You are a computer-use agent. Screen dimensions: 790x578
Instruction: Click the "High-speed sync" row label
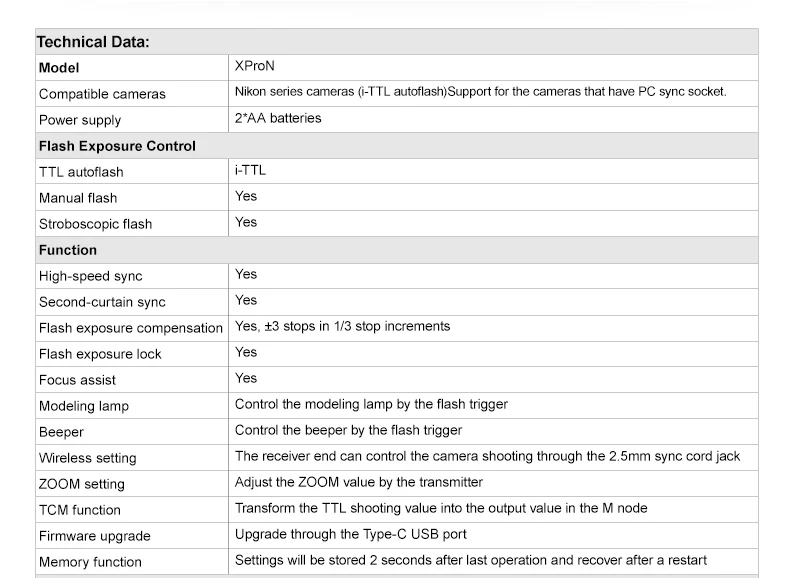click(x=90, y=276)
